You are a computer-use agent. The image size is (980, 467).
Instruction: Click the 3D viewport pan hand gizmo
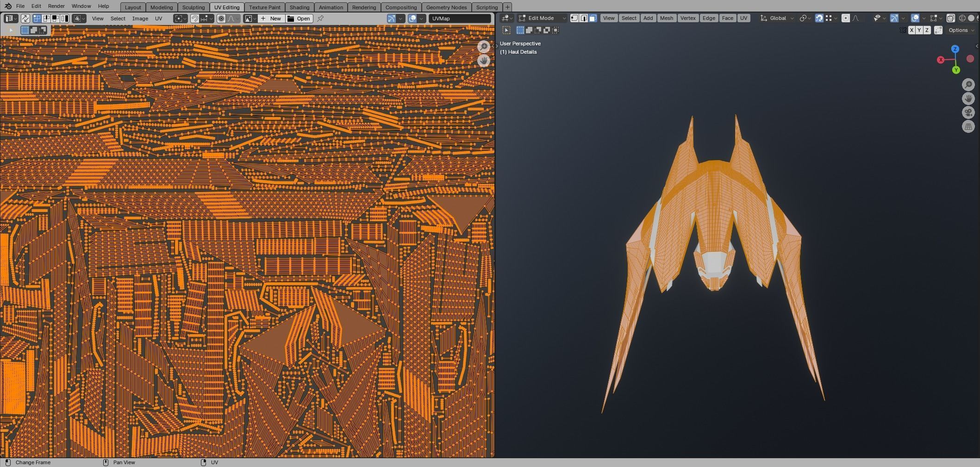click(x=968, y=99)
